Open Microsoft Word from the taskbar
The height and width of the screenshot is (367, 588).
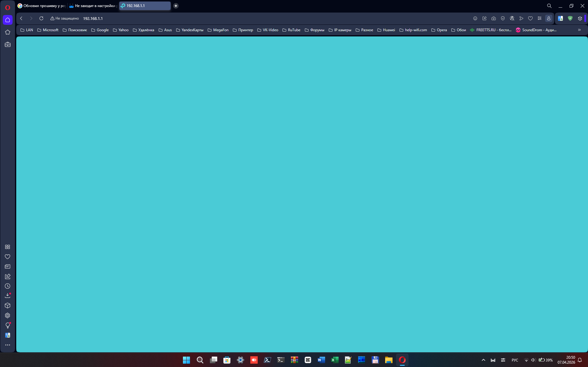point(321,360)
